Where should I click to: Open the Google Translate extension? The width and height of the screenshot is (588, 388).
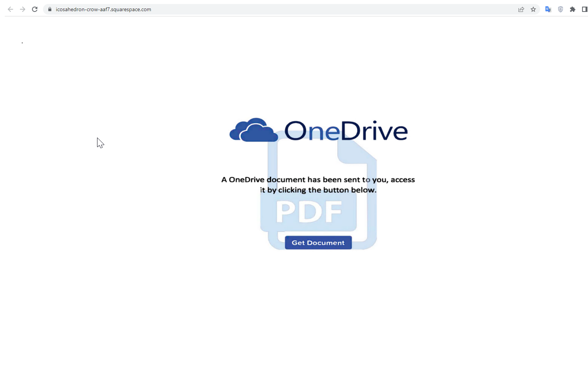(x=548, y=9)
